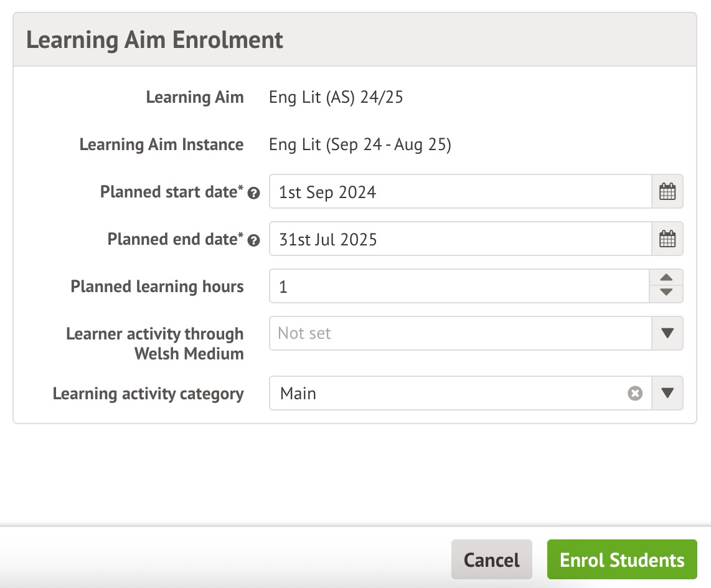
Task: Open the Planned start date calendar picker
Action: [x=667, y=192]
